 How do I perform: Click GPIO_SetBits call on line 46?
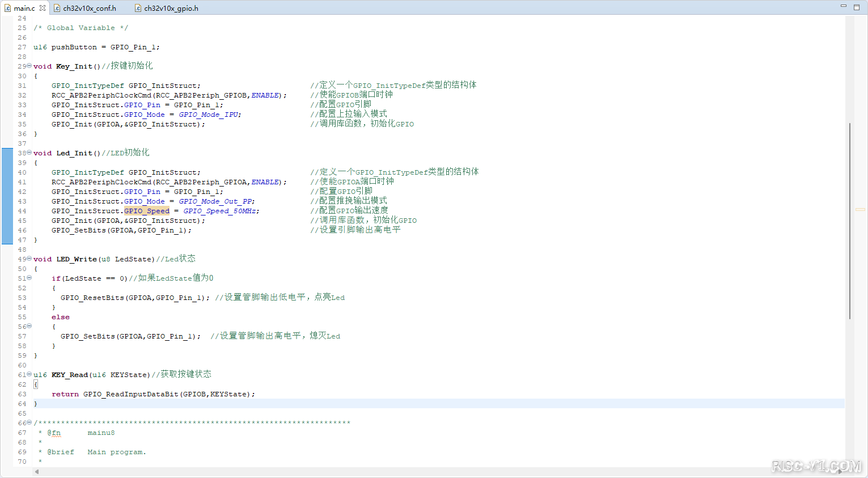tap(79, 230)
